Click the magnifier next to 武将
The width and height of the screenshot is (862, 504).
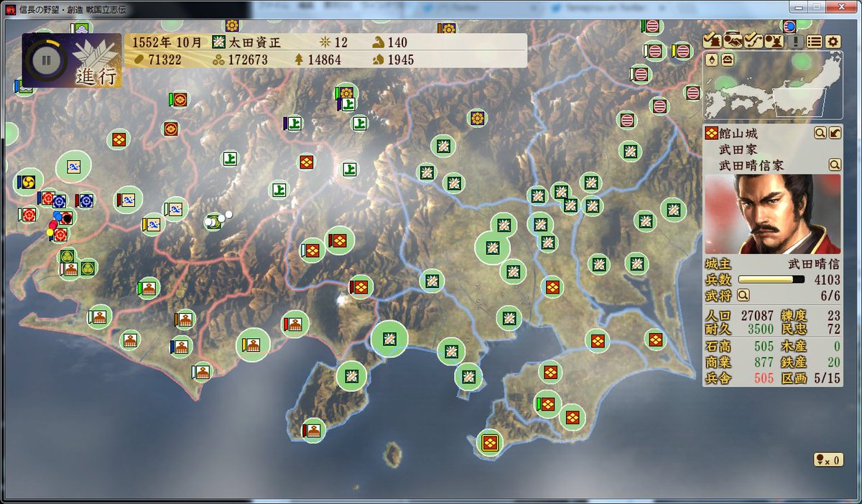pos(743,294)
